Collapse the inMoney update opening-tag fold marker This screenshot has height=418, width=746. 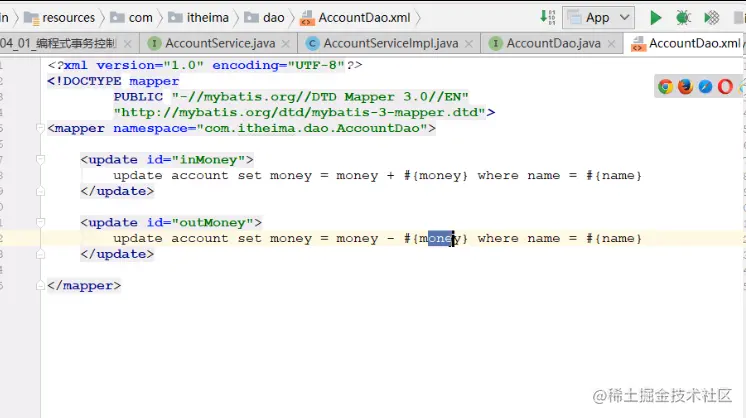40,159
